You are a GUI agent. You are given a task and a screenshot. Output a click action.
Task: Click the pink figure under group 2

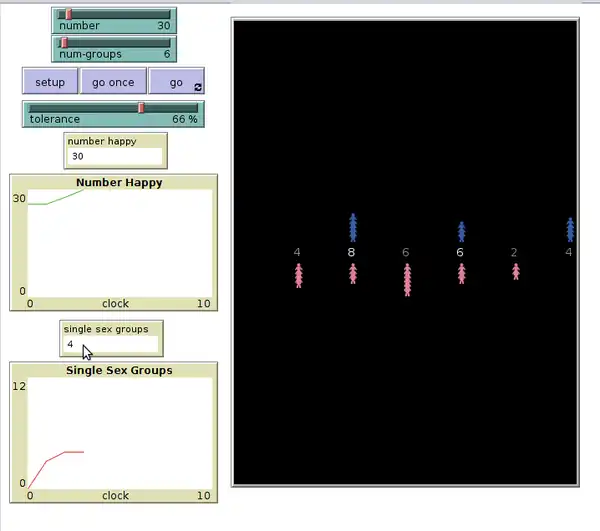516,270
